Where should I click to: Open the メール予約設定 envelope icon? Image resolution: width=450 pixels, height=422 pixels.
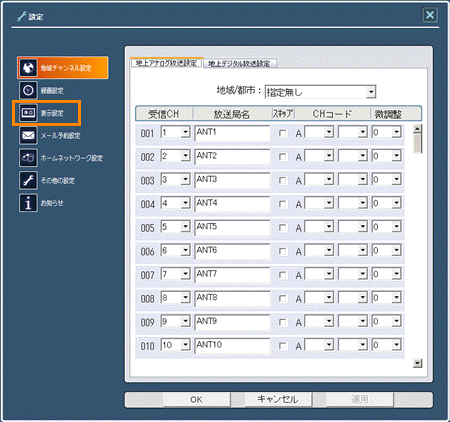28,135
